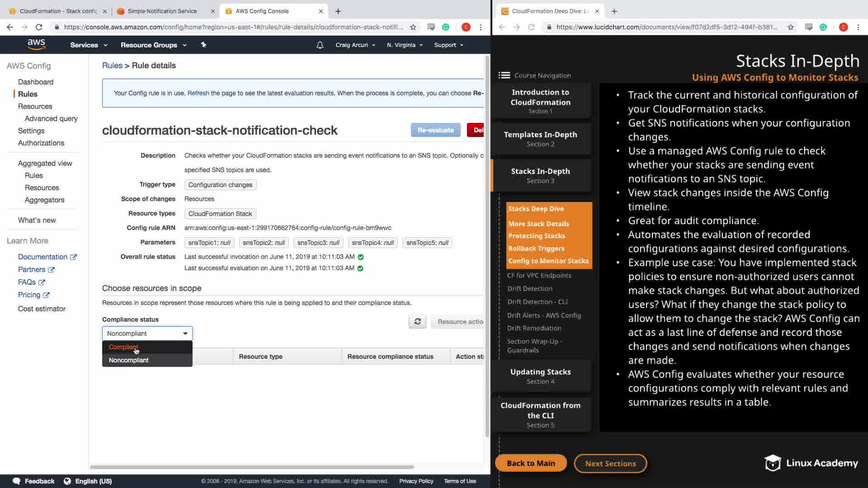Open a new tab in the left browser
Image resolution: width=868 pixels, height=488 pixels.
point(338,11)
